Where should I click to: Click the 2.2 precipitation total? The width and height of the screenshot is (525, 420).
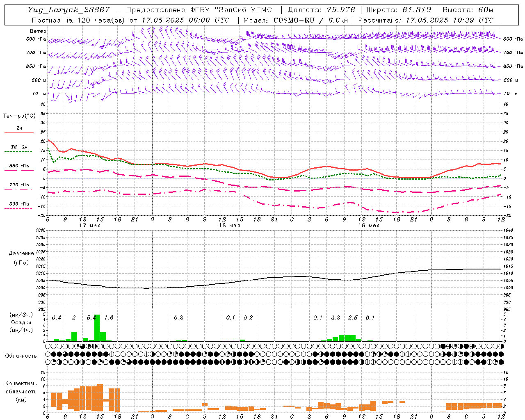click(336, 317)
